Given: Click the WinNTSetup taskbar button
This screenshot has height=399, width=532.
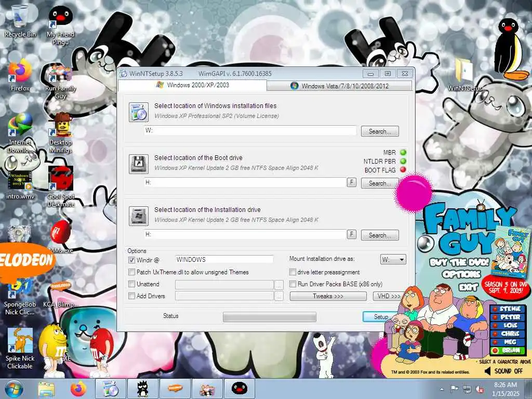Looking at the screenshot, I should 110,389.
